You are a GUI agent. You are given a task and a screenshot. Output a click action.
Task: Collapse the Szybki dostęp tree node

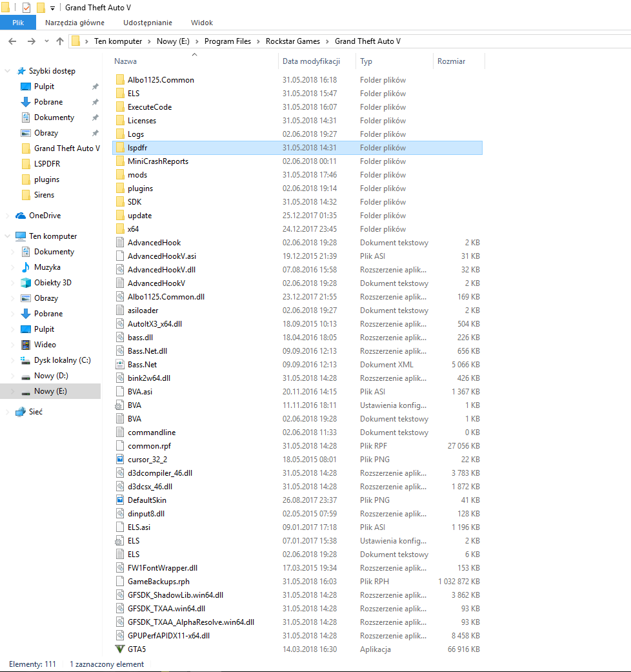7,71
